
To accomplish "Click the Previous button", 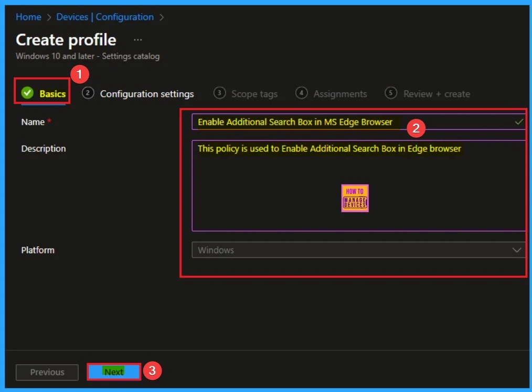I will click(47, 373).
